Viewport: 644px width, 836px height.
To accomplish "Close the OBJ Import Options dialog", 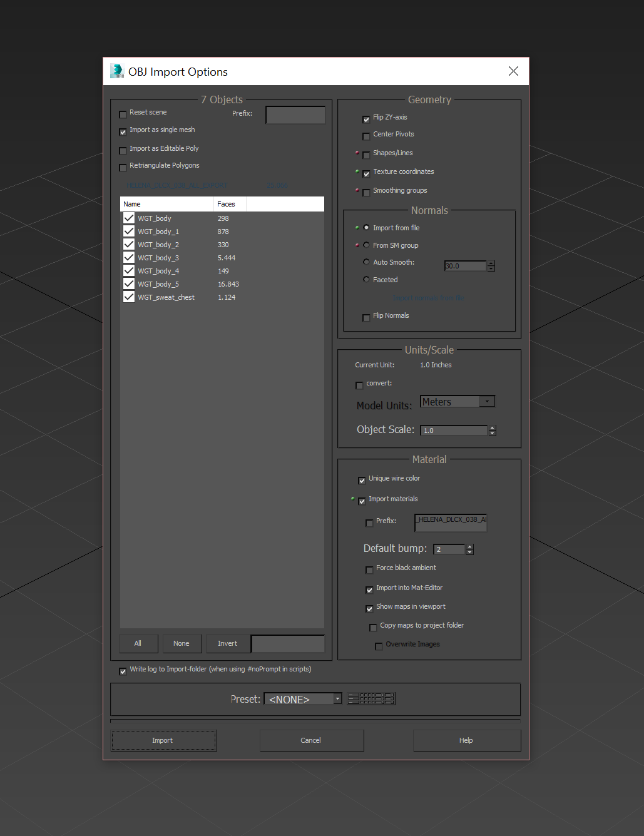I will (x=513, y=71).
